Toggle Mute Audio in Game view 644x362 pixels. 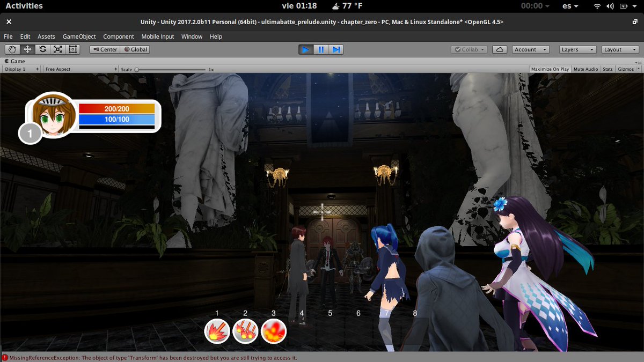586,69
